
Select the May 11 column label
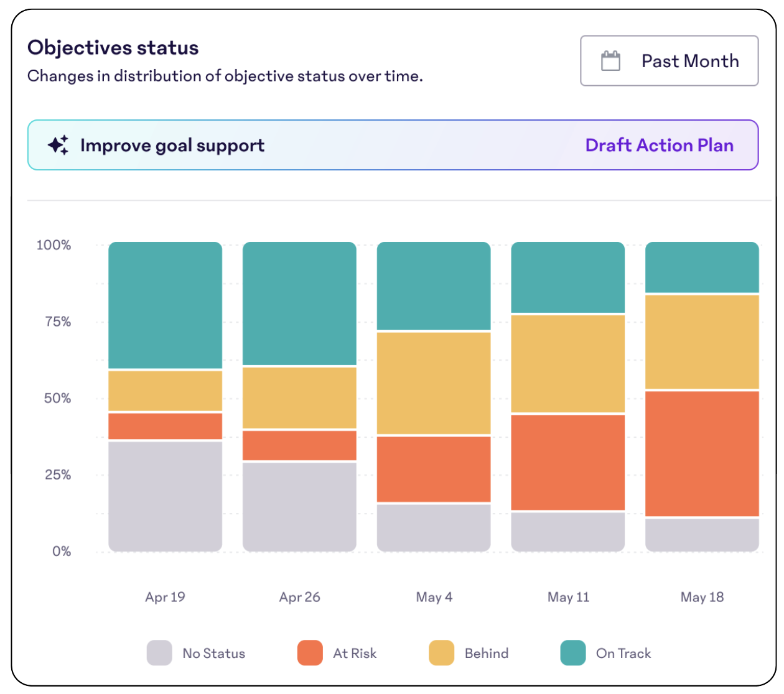pos(567,597)
